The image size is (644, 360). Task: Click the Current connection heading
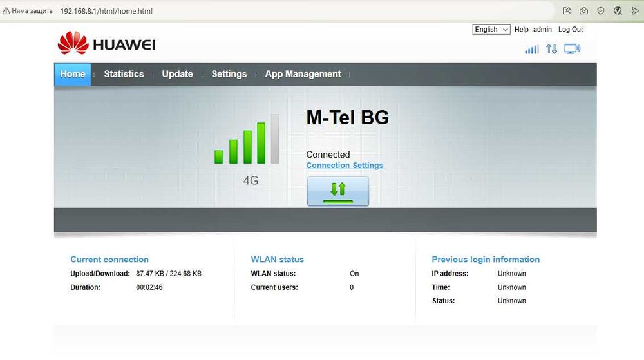click(x=109, y=260)
